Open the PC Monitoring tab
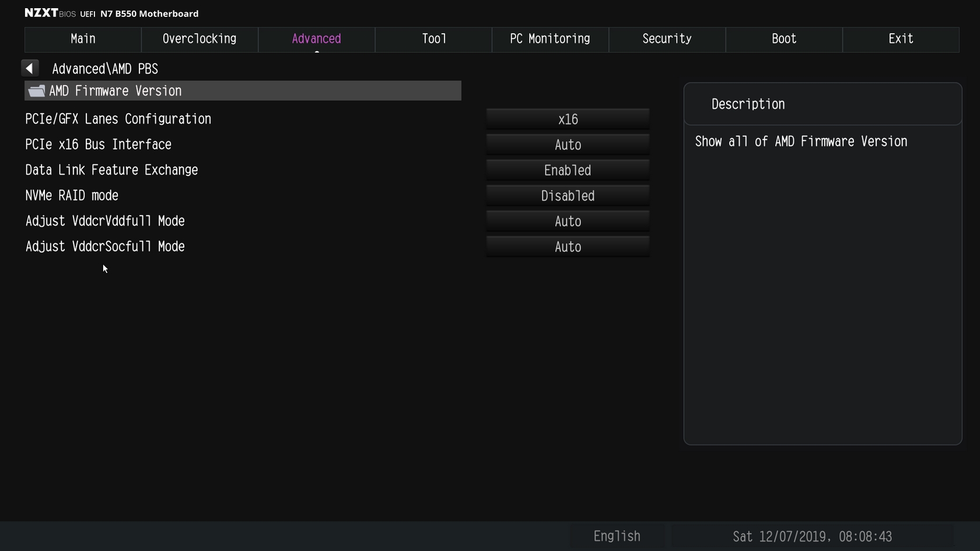Image resolution: width=980 pixels, height=551 pixels. click(x=550, y=39)
